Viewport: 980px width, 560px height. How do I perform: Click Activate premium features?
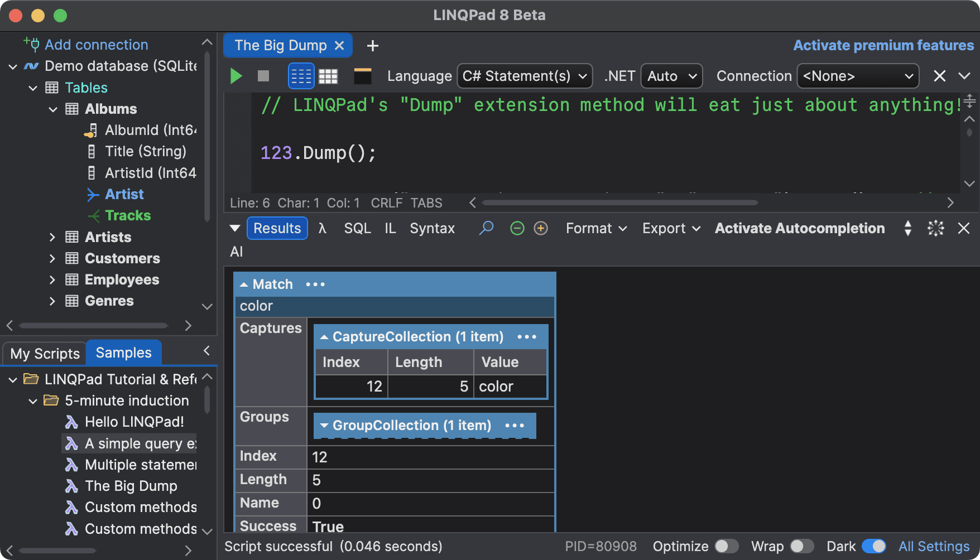pyautogui.click(x=883, y=45)
